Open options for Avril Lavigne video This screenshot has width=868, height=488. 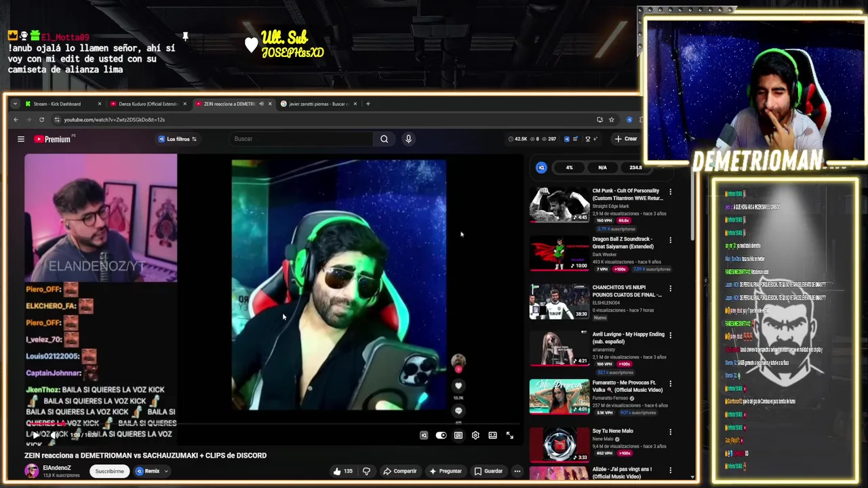tap(671, 335)
